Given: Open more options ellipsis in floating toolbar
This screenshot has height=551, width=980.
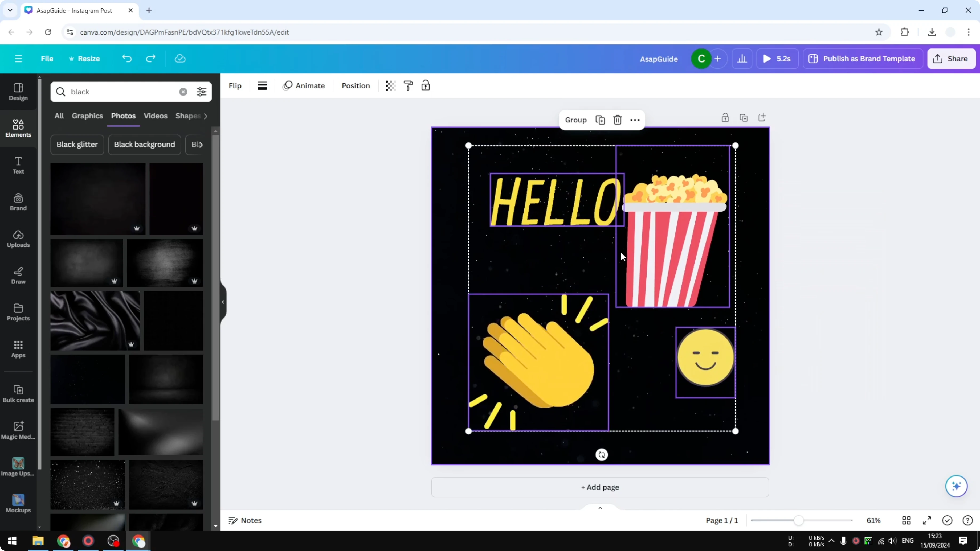Looking at the screenshot, I should [x=635, y=120].
